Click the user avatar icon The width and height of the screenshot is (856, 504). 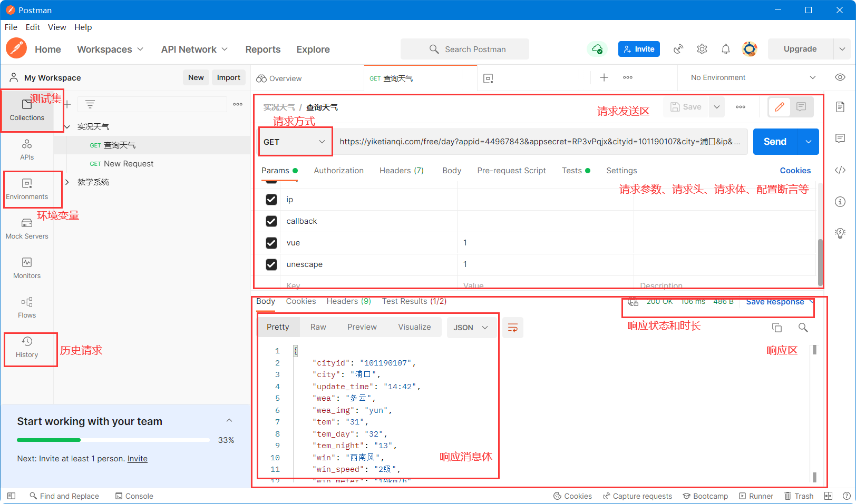(x=750, y=49)
